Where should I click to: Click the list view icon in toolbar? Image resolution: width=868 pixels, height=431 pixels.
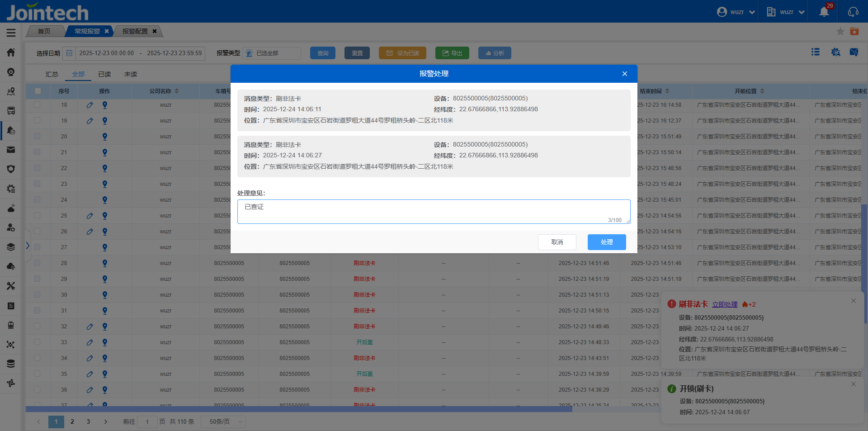coord(816,52)
